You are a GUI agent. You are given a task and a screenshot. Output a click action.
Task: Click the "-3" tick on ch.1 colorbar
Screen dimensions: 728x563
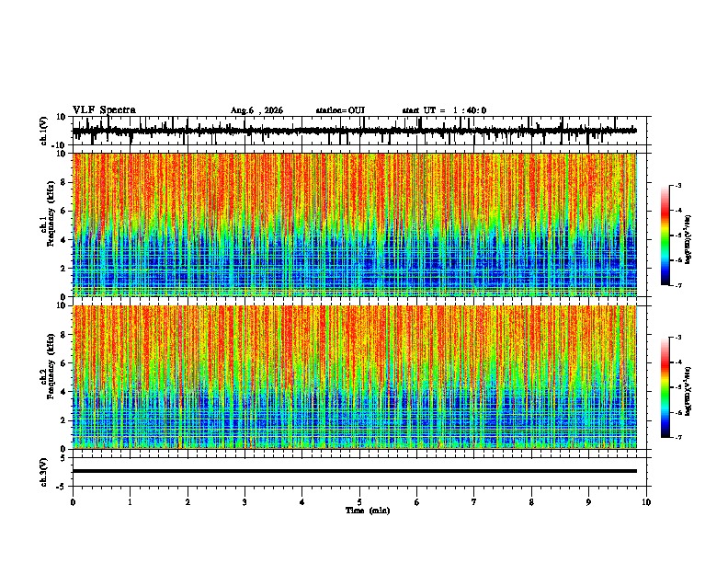pyautogui.click(x=677, y=185)
